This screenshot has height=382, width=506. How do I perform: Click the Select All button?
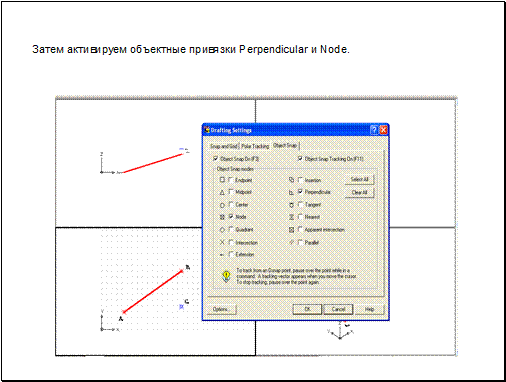pos(359,179)
